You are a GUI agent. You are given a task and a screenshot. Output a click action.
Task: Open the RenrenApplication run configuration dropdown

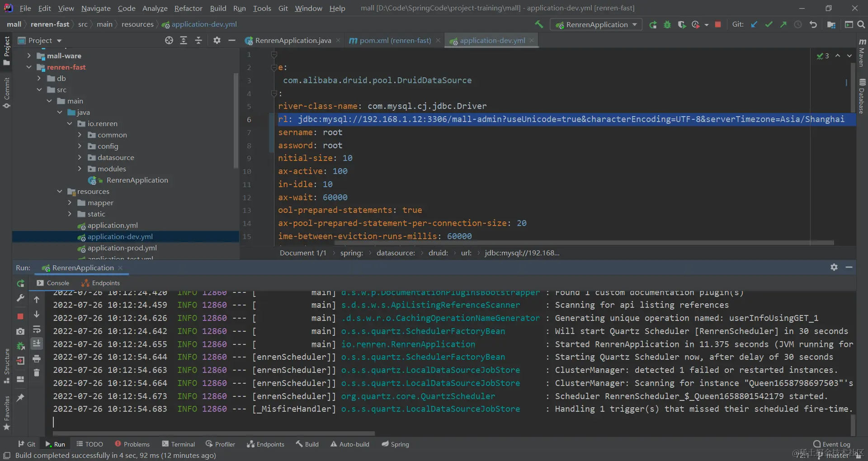tap(596, 24)
